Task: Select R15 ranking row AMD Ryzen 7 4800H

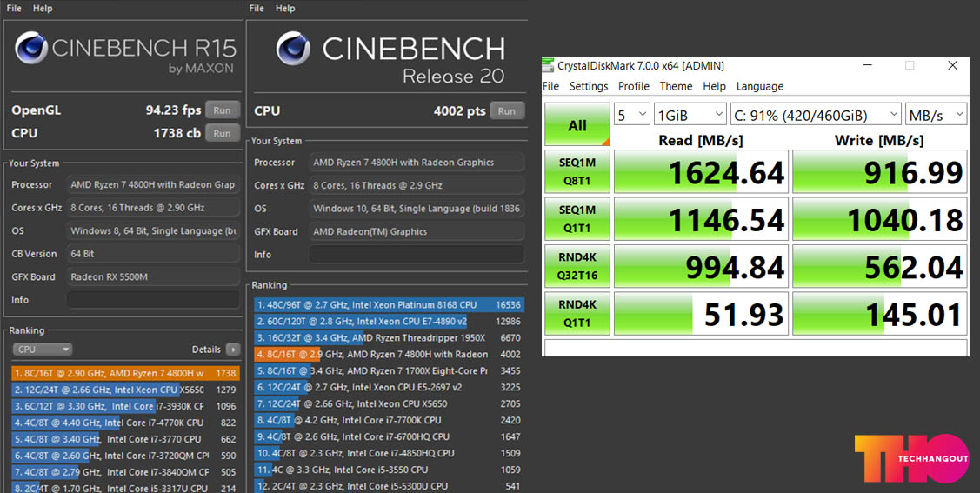Action: pyautogui.click(x=125, y=373)
